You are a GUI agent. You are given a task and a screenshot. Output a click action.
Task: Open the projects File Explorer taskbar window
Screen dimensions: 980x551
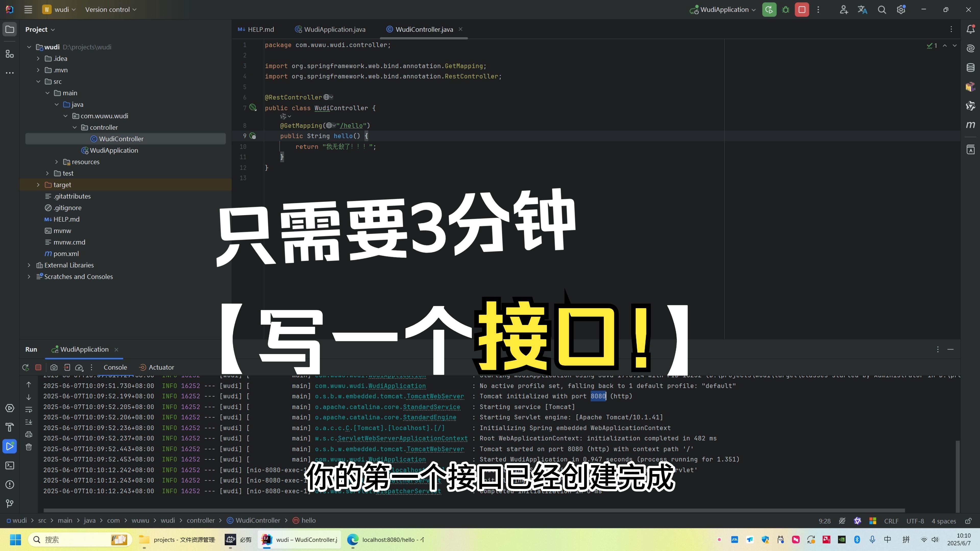coord(177,539)
